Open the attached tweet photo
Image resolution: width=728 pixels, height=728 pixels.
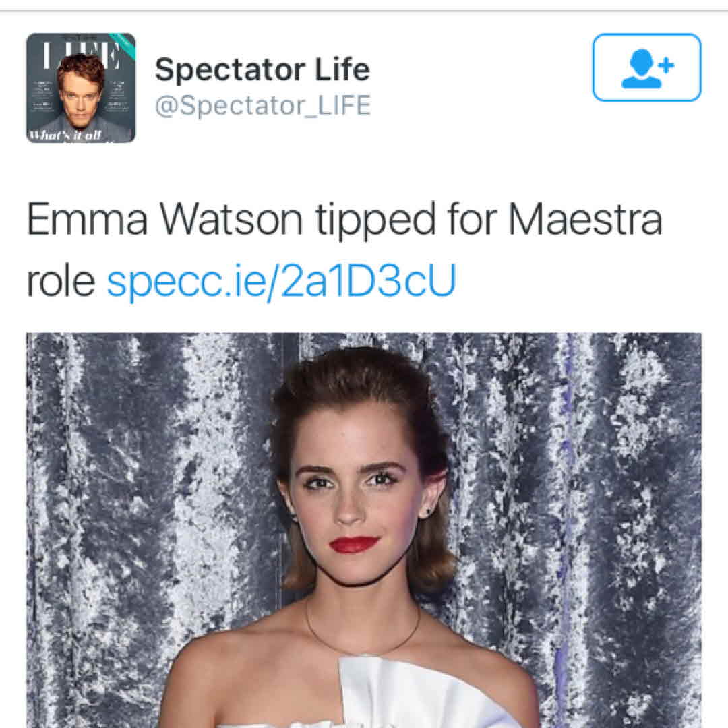(x=364, y=530)
